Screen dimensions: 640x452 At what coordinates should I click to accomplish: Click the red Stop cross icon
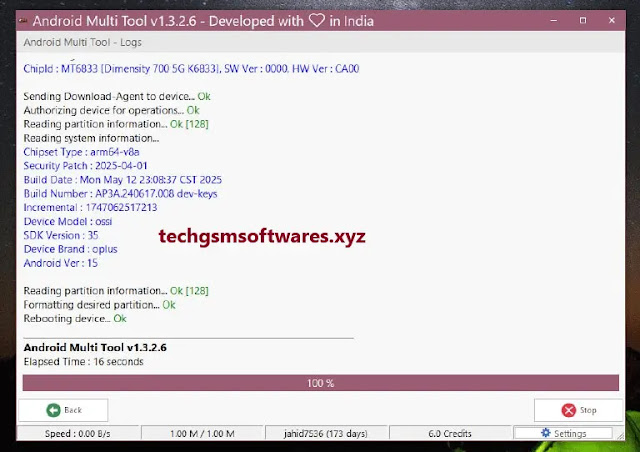569,410
